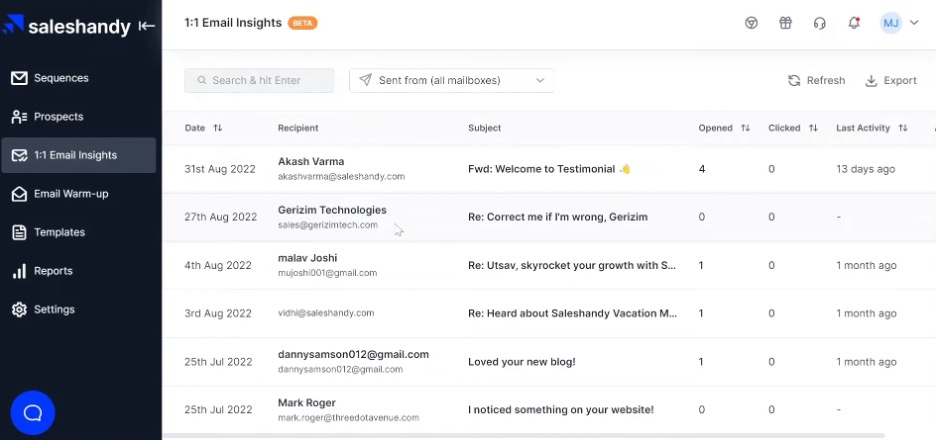Screen dimensions: 936x440
Task: Open subject Fwd: Welcome to Testimonial
Action: pos(549,169)
